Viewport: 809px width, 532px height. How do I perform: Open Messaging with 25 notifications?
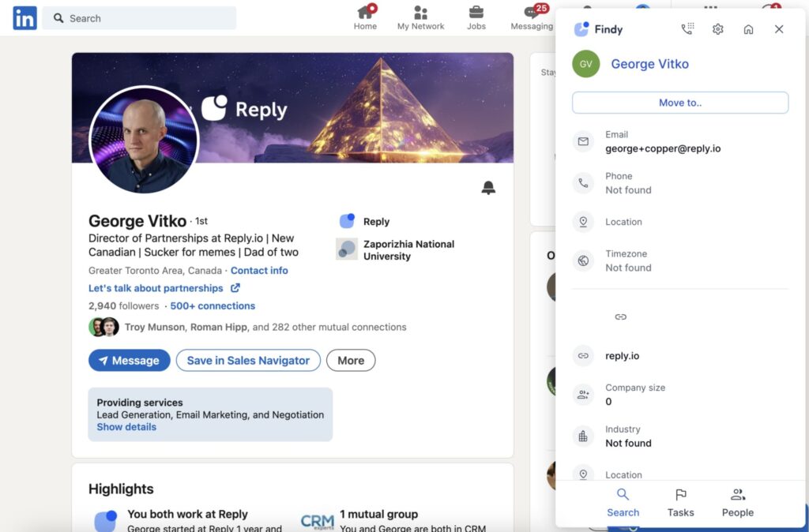pyautogui.click(x=531, y=12)
